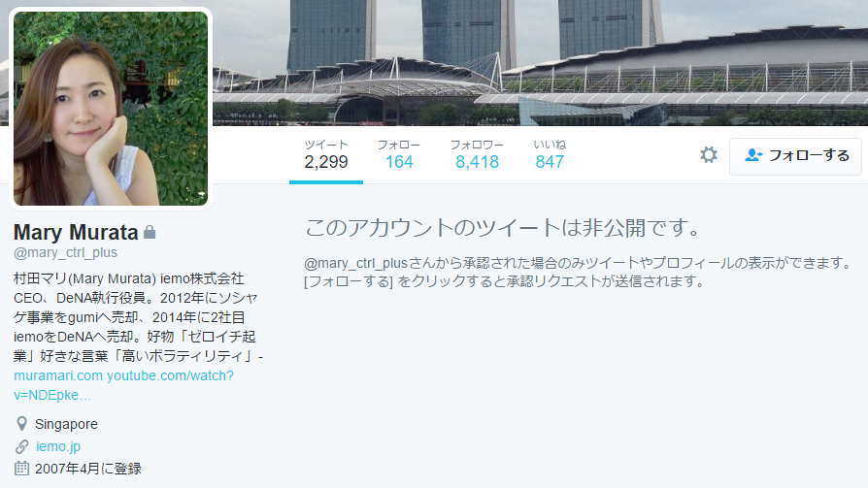Click the person-plus icon in follow button

pos(753,155)
